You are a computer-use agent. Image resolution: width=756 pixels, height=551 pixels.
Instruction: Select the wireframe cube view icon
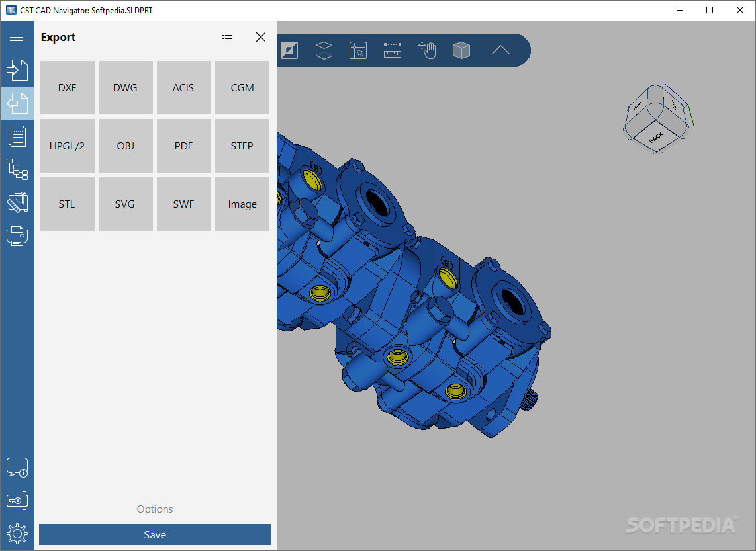coord(324,50)
